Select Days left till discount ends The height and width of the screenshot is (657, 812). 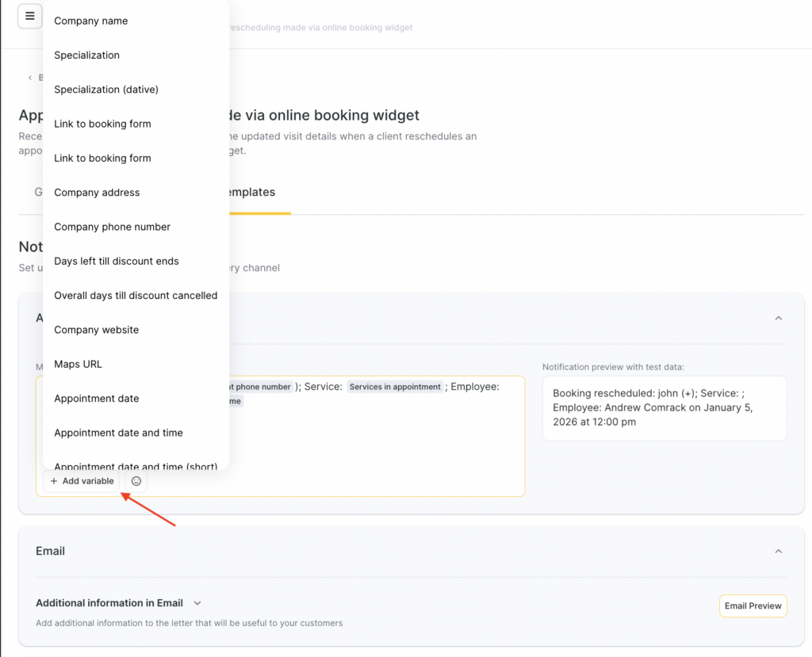tap(117, 262)
